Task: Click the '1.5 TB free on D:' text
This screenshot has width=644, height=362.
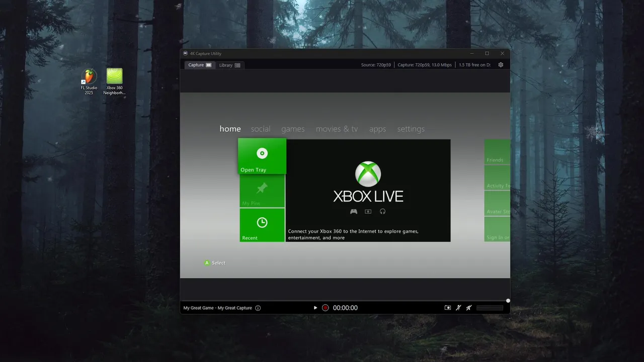Action: pyautogui.click(x=474, y=65)
